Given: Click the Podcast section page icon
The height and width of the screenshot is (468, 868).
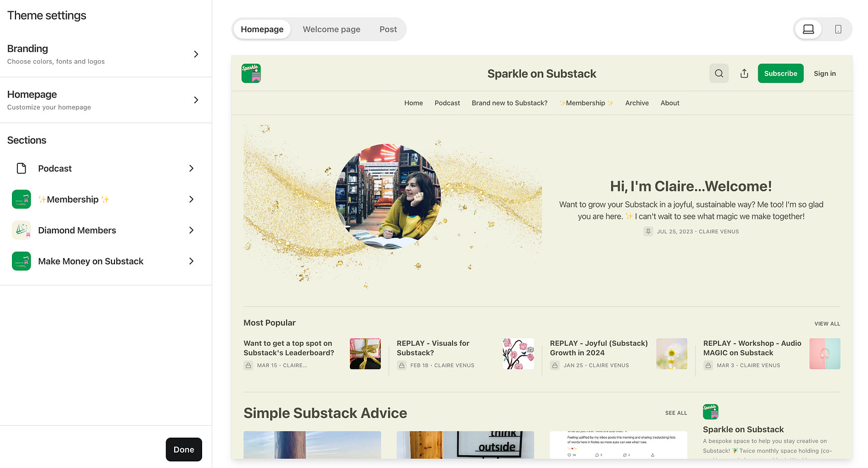Looking at the screenshot, I should 21,169.
